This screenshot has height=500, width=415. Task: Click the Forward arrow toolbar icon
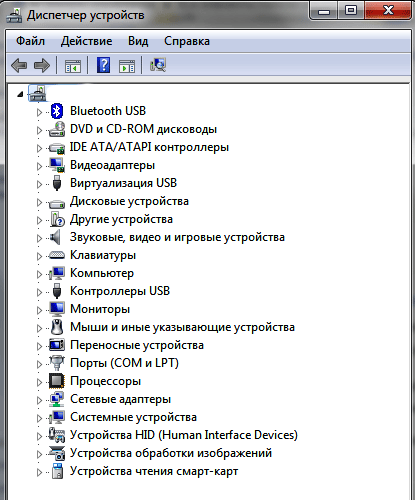(x=42, y=65)
